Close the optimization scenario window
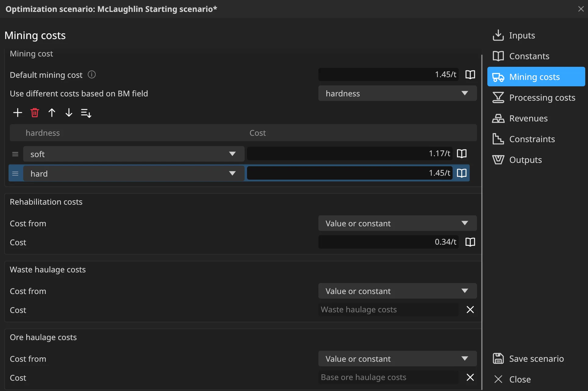Screen dimensions: 588x391 point(581,9)
